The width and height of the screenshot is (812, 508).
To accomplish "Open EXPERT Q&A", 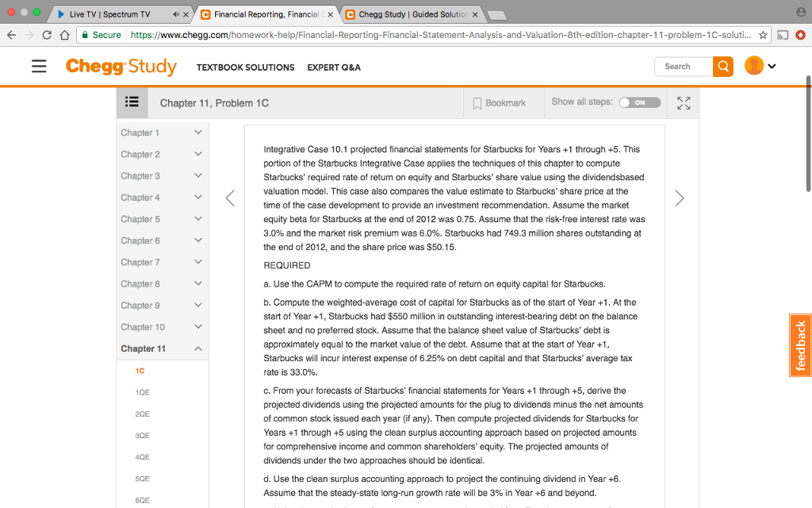I will pos(333,67).
